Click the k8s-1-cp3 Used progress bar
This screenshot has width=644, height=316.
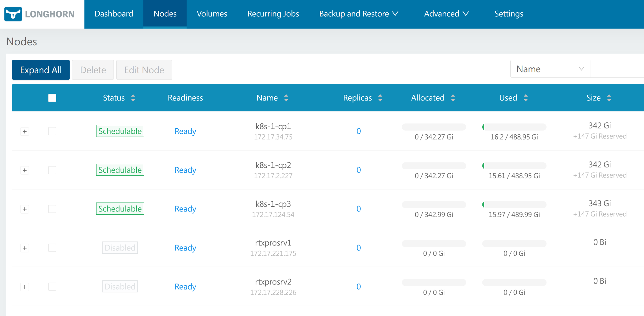click(514, 205)
